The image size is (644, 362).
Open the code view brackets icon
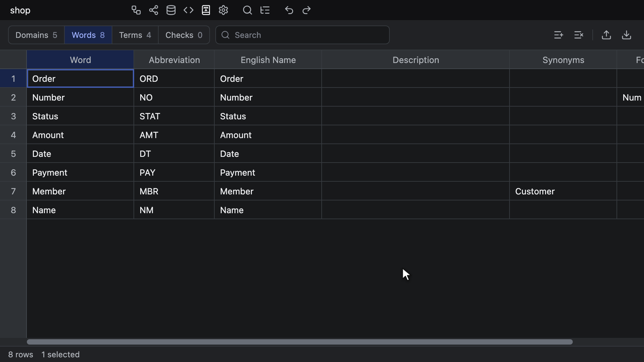189,10
